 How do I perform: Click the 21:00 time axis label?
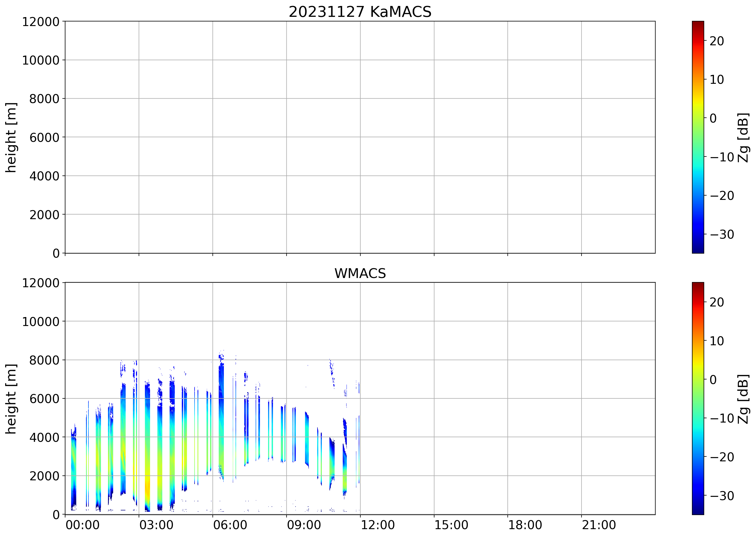(599, 525)
